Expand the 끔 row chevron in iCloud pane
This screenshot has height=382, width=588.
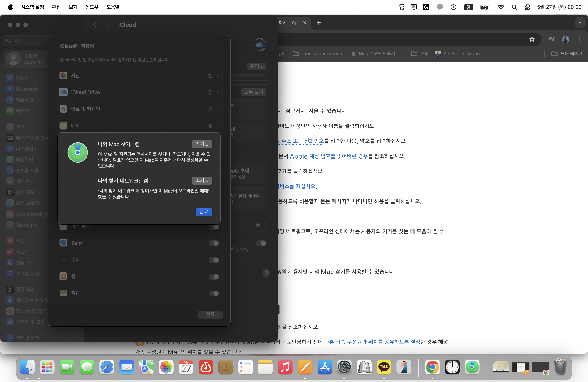[265, 225]
